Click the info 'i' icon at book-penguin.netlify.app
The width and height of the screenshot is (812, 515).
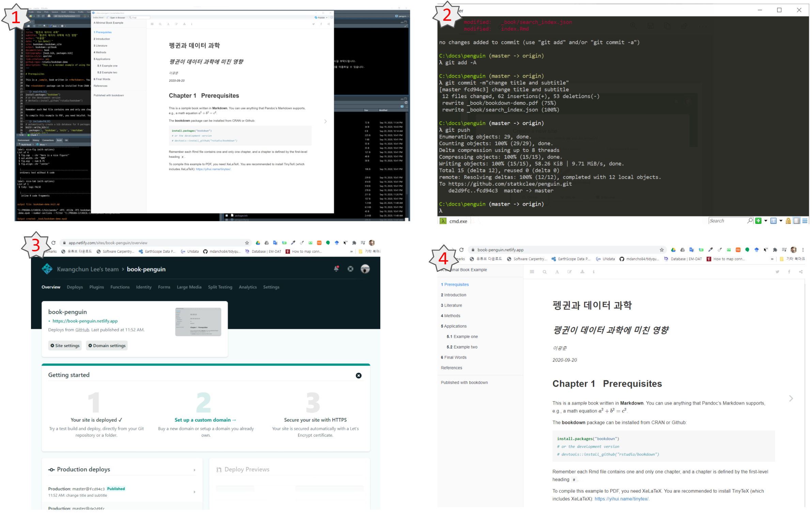(x=594, y=272)
